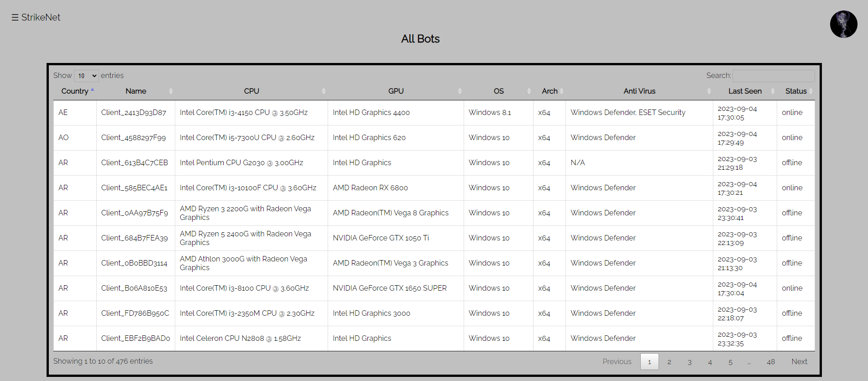
Task: Click the N/A antivirus cell
Action: 639,163
